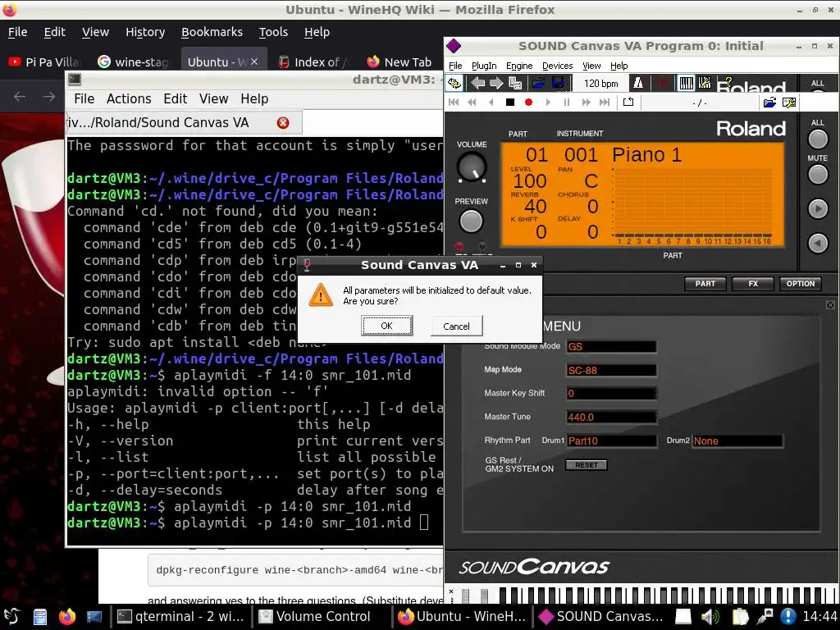
Task: Click clipboard icon in system tray
Action: (740, 617)
